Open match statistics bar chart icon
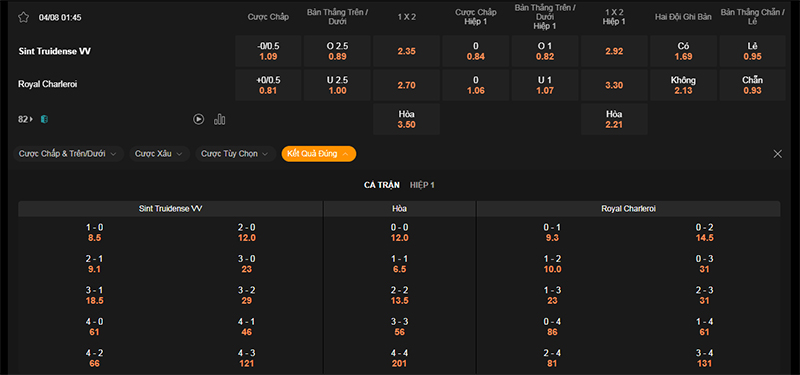Image resolution: width=800 pixels, height=375 pixels. 220,119
